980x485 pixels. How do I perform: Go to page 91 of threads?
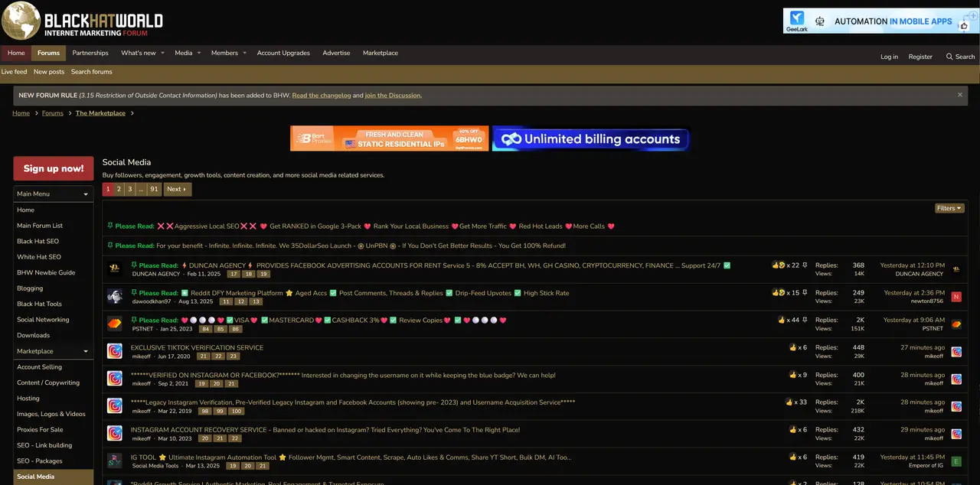(x=154, y=189)
